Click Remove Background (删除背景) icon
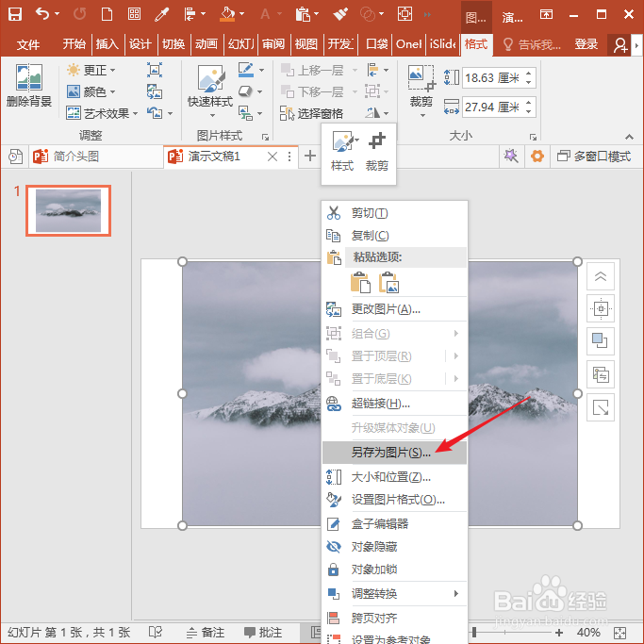 (28, 86)
